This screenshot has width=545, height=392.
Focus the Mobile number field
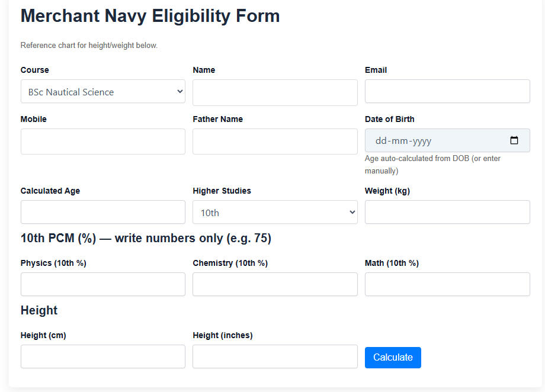click(x=102, y=141)
